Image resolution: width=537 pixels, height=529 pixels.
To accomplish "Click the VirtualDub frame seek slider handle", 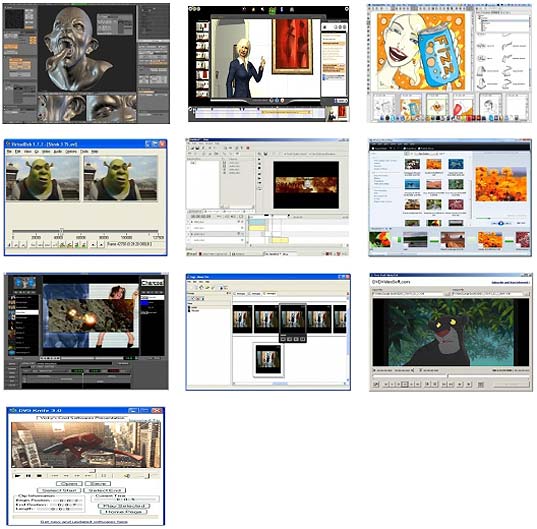I will point(61,230).
